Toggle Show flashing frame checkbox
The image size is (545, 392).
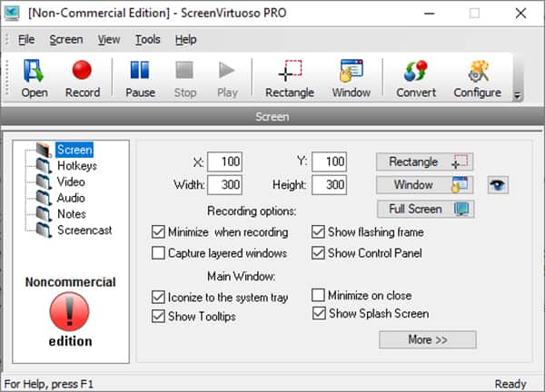point(318,232)
